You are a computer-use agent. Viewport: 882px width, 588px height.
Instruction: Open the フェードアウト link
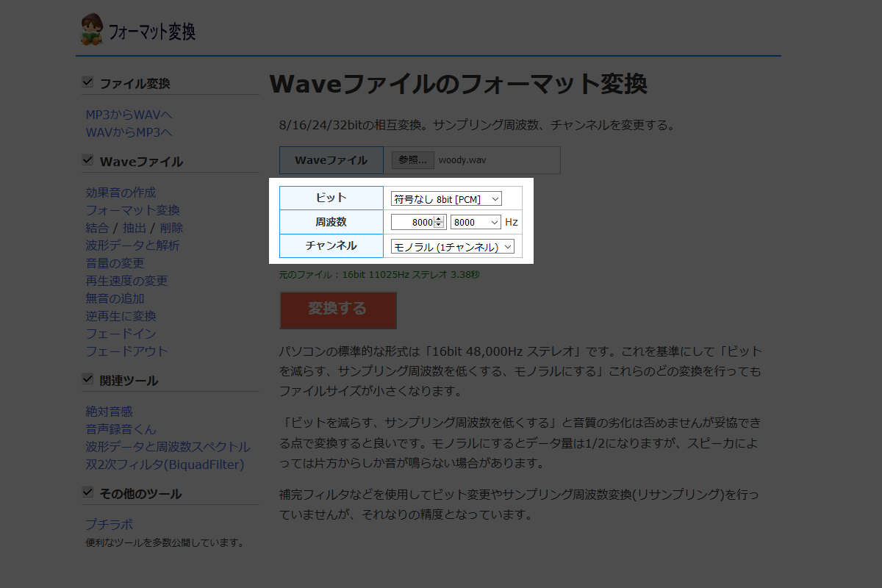click(x=126, y=351)
